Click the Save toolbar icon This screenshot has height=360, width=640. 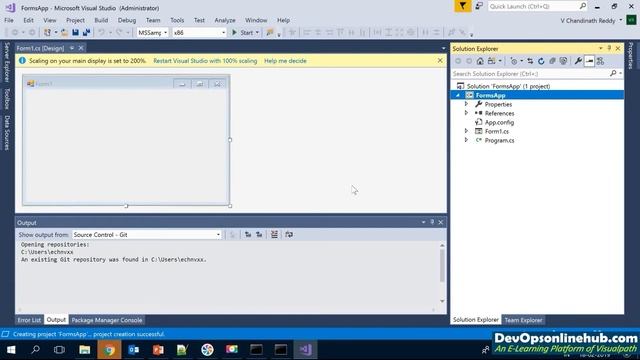click(x=76, y=32)
